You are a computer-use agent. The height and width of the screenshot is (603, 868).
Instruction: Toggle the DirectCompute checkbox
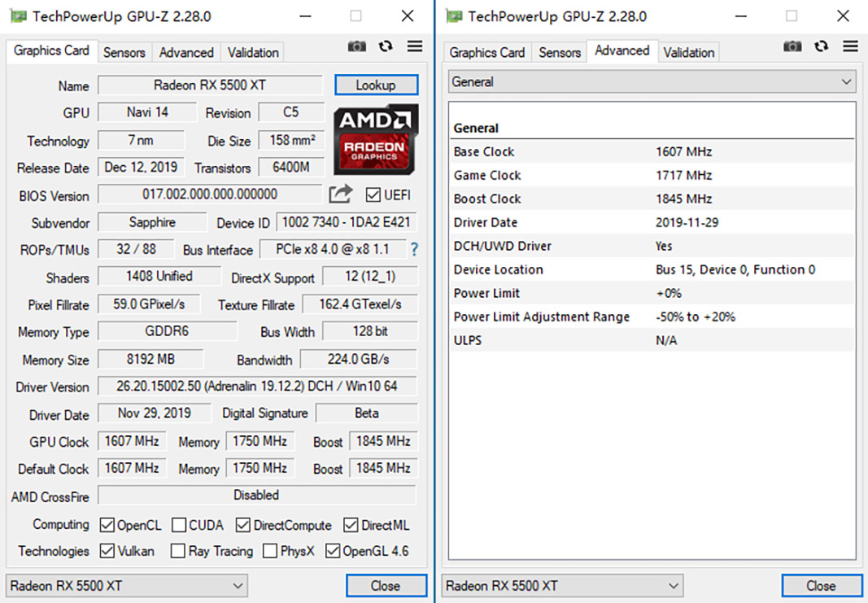(242, 525)
